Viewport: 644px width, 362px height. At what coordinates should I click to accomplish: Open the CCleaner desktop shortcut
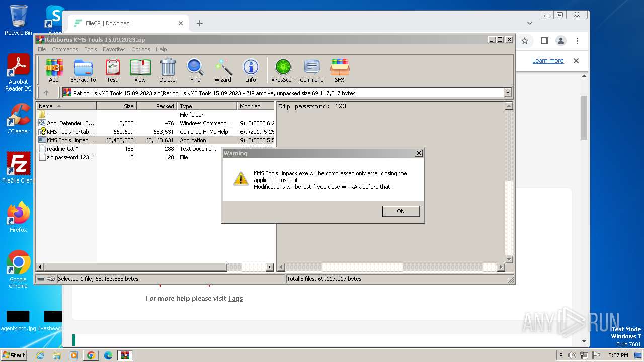18,119
